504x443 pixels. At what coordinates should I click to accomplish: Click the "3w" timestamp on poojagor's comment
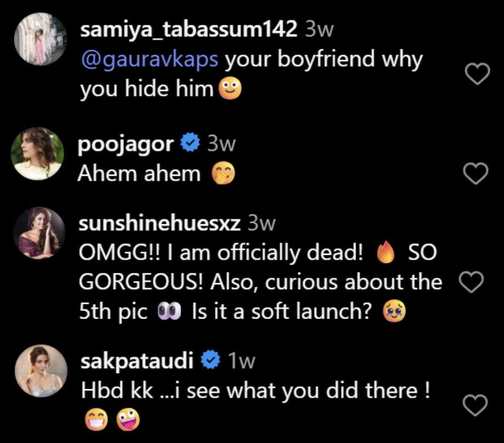click(222, 143)
